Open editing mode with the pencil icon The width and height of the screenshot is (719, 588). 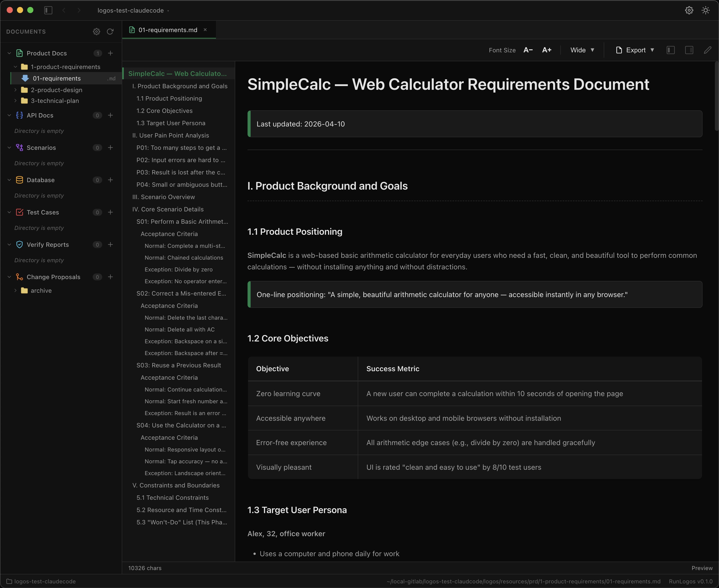707,50
